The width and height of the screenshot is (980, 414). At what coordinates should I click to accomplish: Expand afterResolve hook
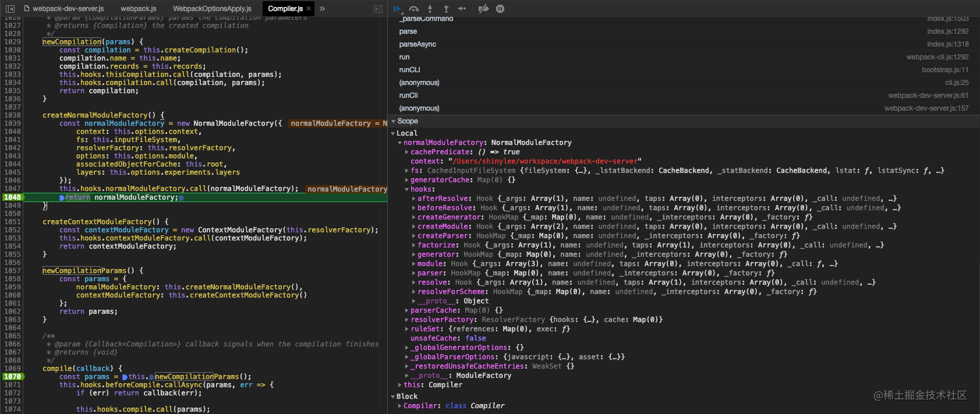[413, 199]
